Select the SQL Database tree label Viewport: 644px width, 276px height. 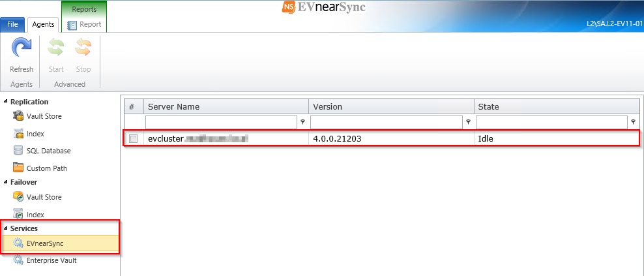pyautogui.click(x=48, y=151)
